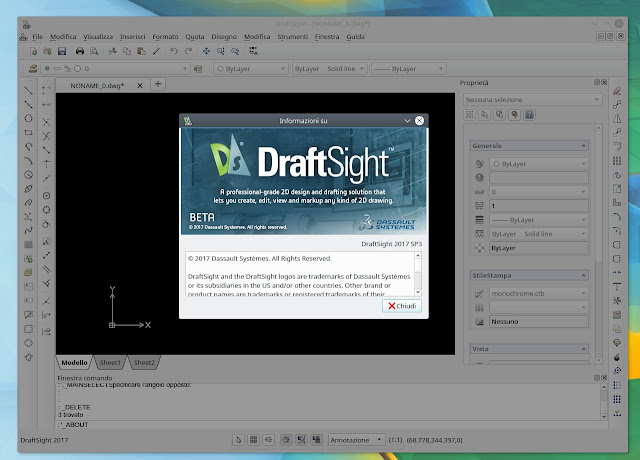
Task: Click the command window scrollbar up arrow
Action: (604, 387)
